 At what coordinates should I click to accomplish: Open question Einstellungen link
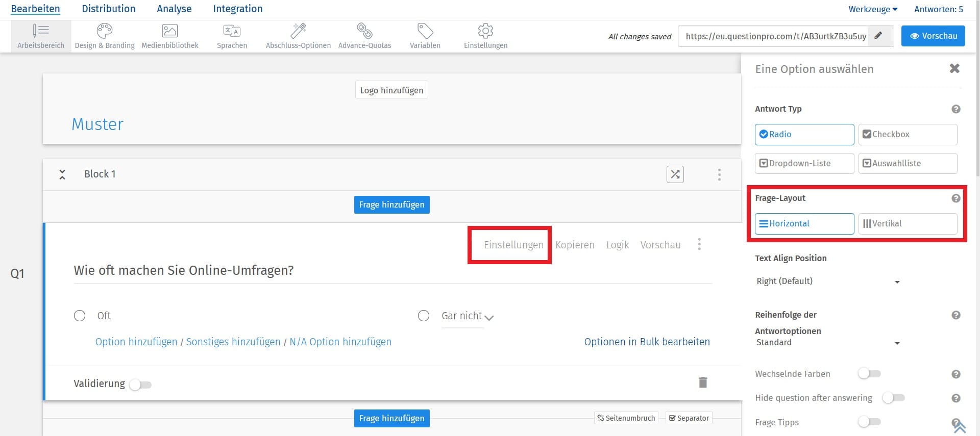click(513, 245)
